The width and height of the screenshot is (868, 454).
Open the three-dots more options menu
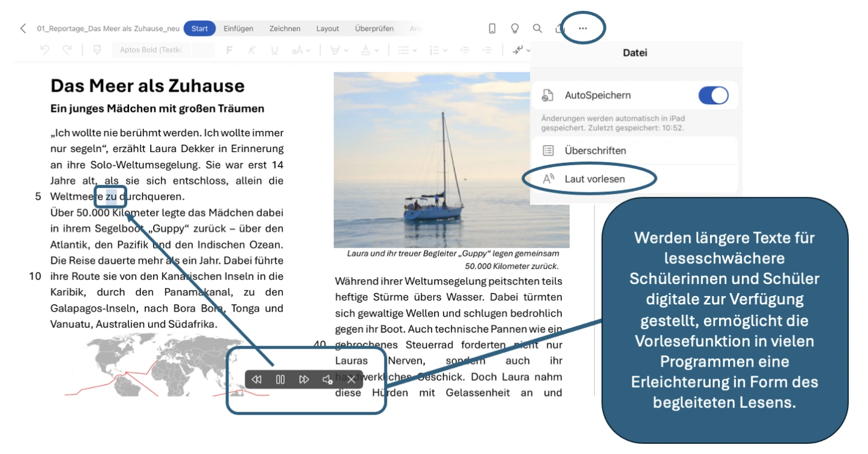point(582,28)
